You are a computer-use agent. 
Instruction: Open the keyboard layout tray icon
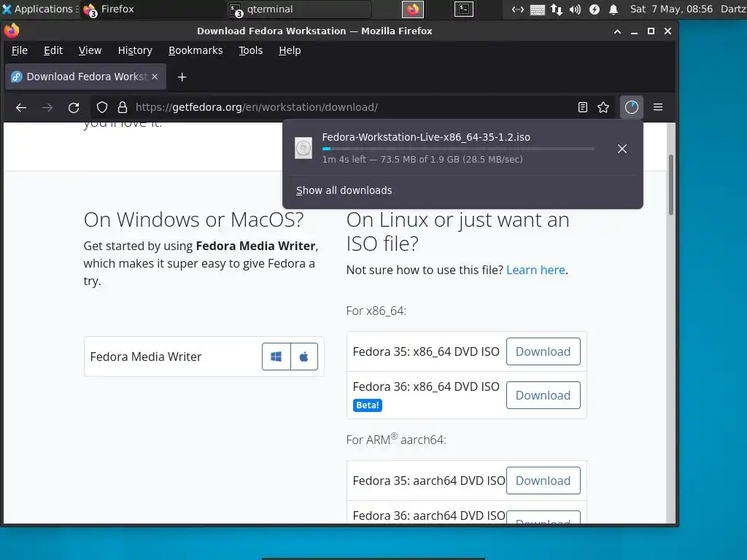537,9
